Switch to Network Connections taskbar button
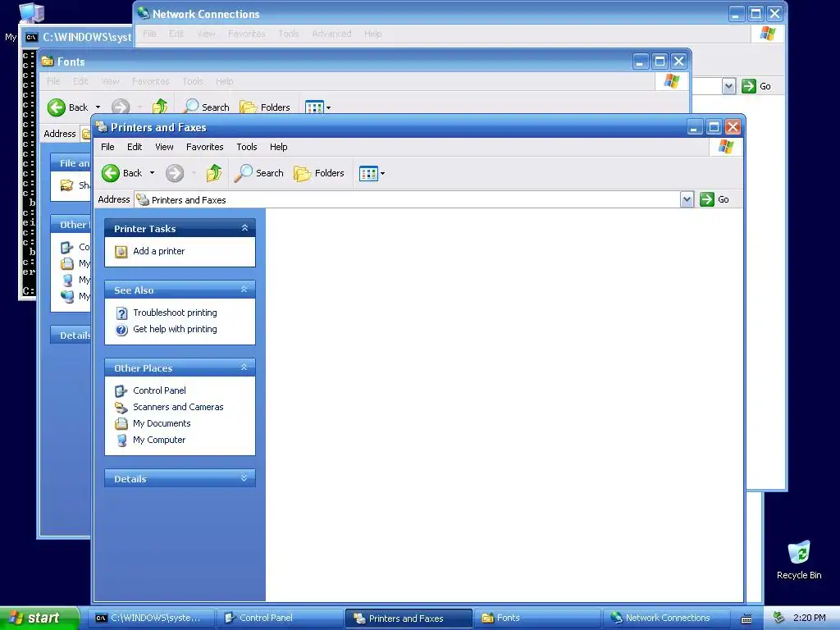840x630 pixels. pos(666,619)
